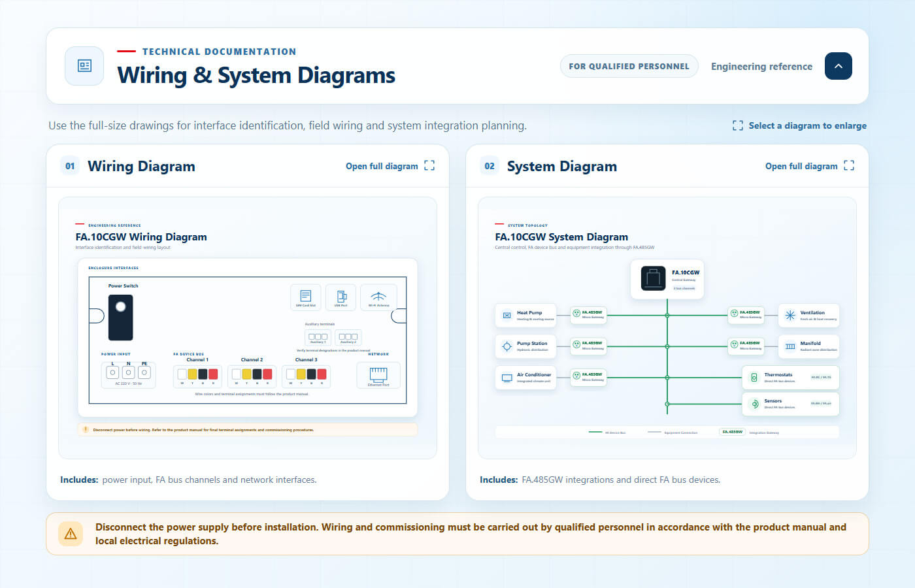The image size is (915, 588).
Task: Click the FA.485GW gateway next to Heat Pump
Action: (x=588, y=315)
